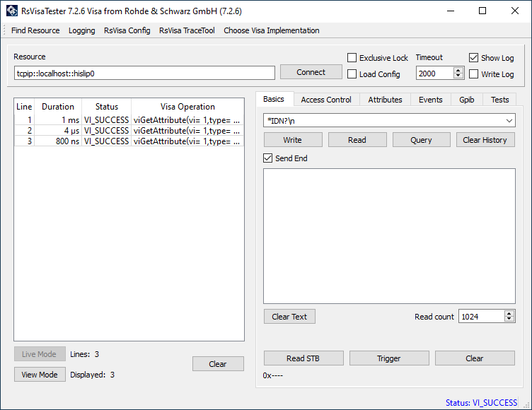Click the window resize grip in status bar
Image resolution: width=532 pixels, height=410 pixels.
pyautogui.click(x=527, y=404)
